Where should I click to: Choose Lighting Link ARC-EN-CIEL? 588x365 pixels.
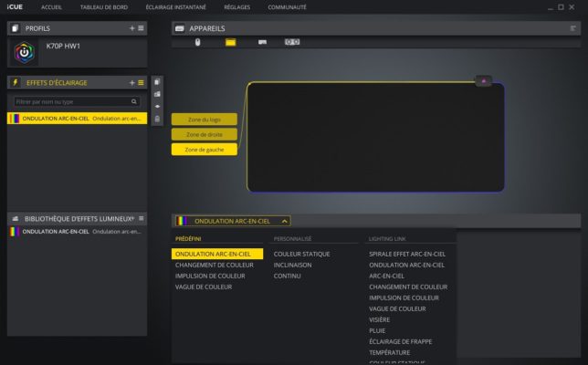[x=386, y=276]
